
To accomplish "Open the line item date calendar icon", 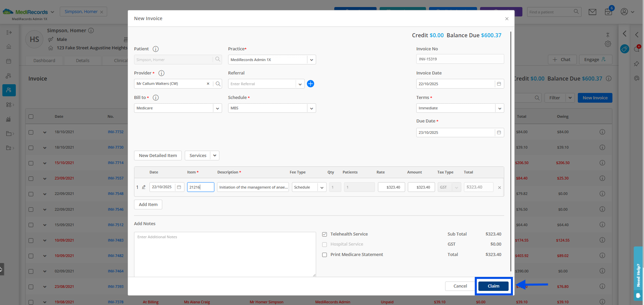I will click(179, 187).
